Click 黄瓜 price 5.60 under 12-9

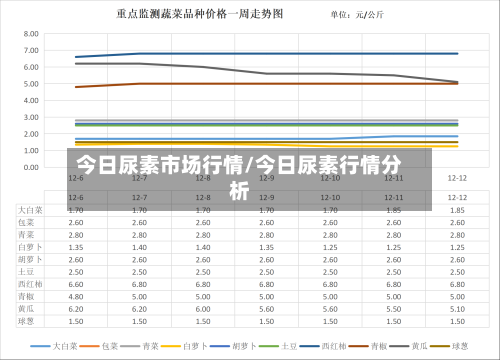pos(266,309)
